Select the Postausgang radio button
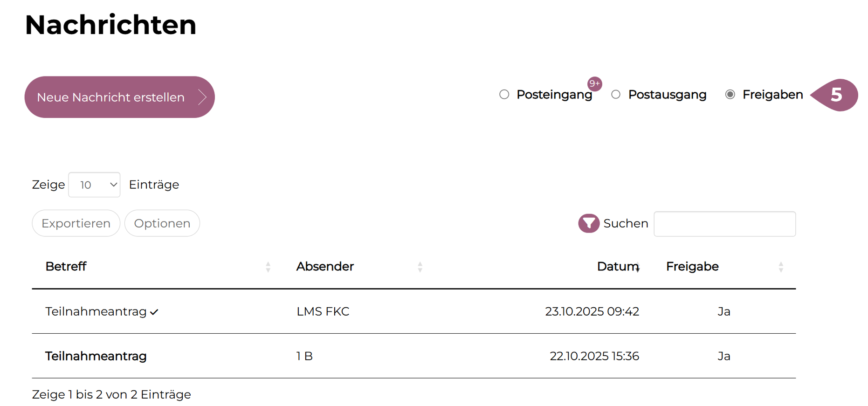868x406 pixels. [x=616, y=95]
